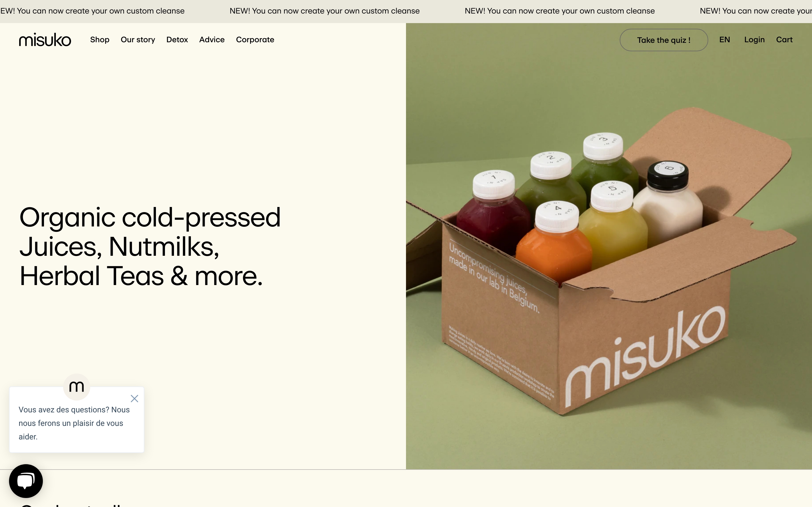Click the round m avatar on chat popup
812x507 pixels.
[76, 387]
